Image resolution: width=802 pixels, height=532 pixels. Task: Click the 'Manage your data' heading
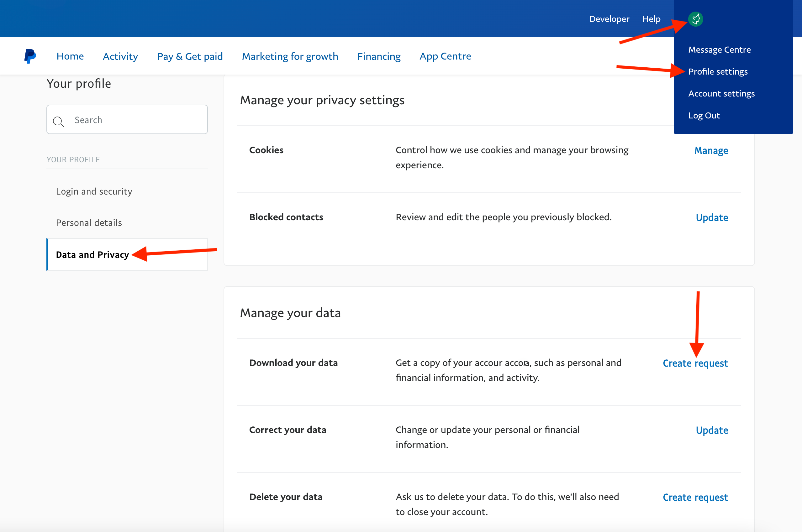tap(290, 313)
